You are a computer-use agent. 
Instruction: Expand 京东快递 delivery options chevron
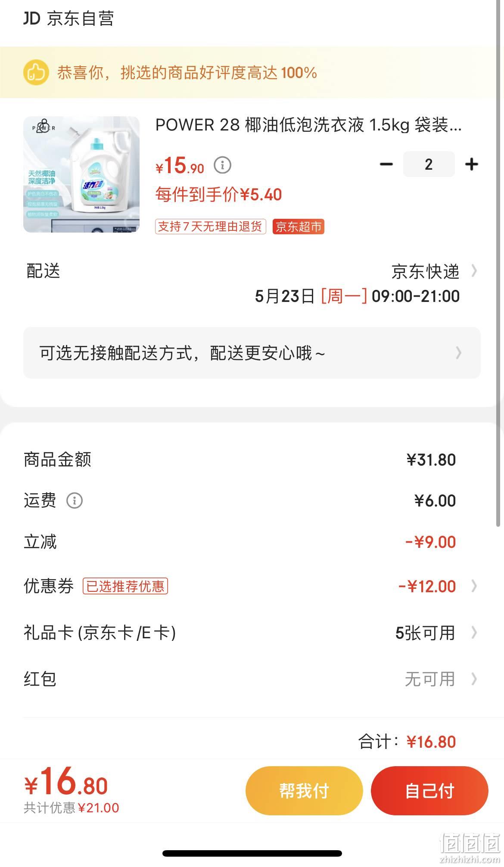[474, 271]
